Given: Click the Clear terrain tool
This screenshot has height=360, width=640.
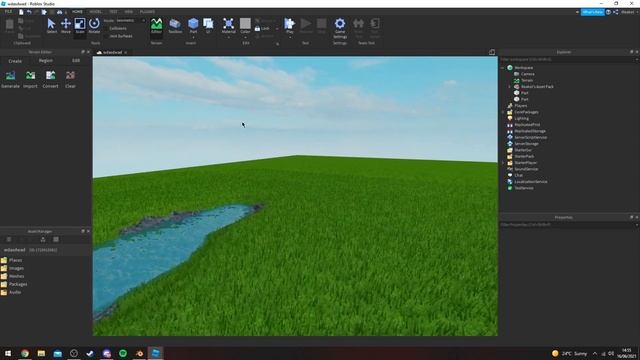Looking at the screenshot, I should [x=70, y=79].
